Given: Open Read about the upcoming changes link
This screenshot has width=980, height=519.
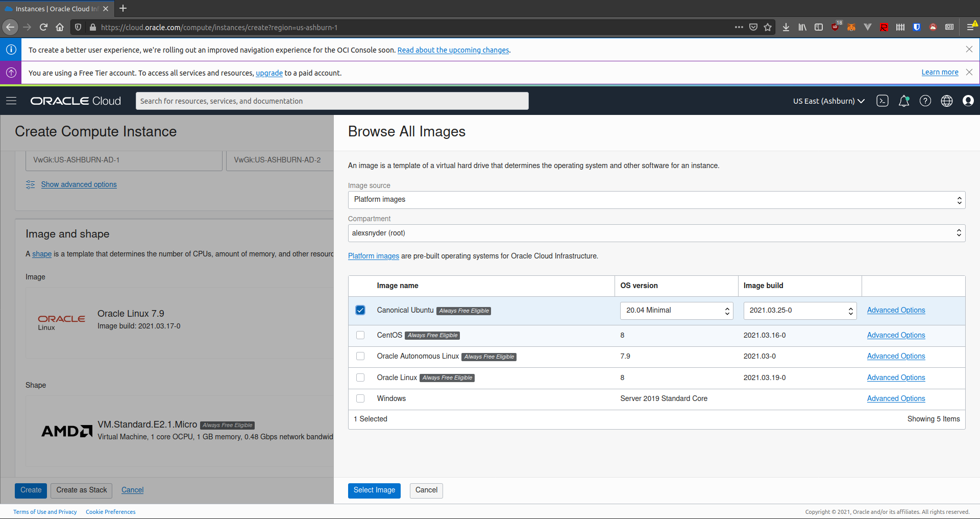Looking at the screenshot, I should [x=453, y=50].
